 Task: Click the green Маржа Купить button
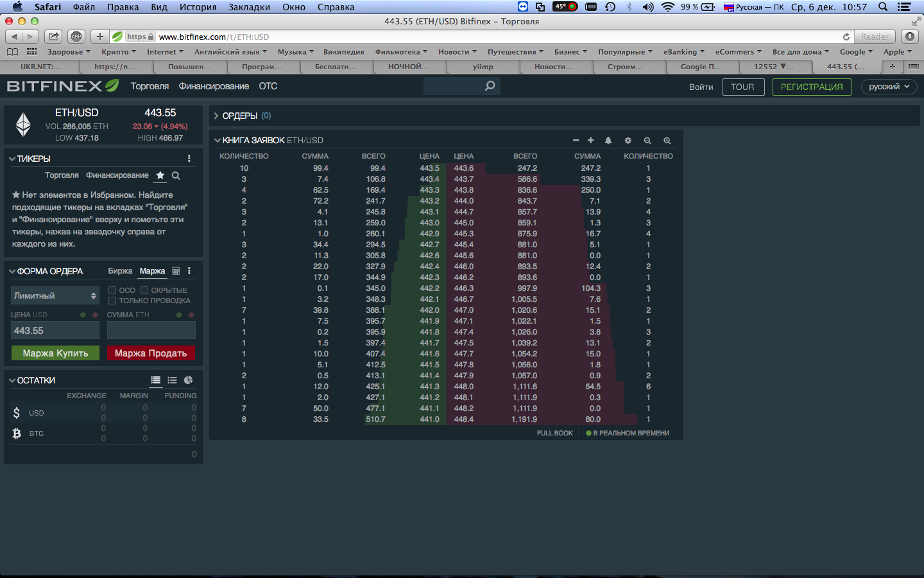click(x=55, y=353)
